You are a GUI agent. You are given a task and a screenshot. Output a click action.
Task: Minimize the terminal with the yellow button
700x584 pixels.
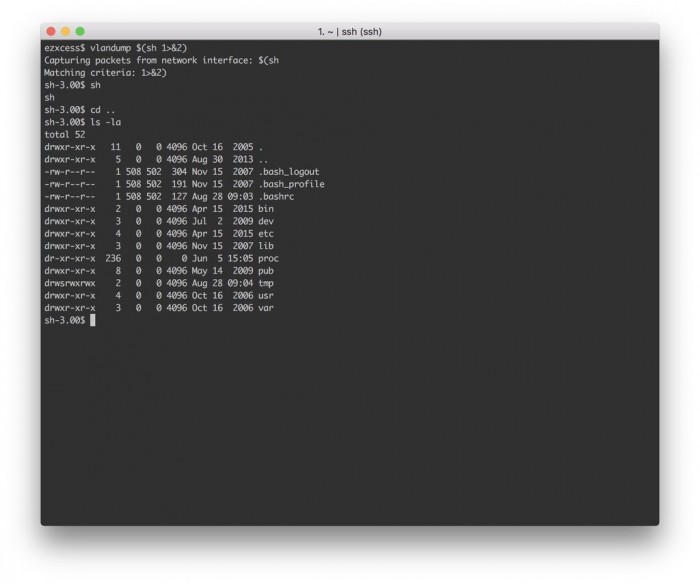[x=66, y=32]
